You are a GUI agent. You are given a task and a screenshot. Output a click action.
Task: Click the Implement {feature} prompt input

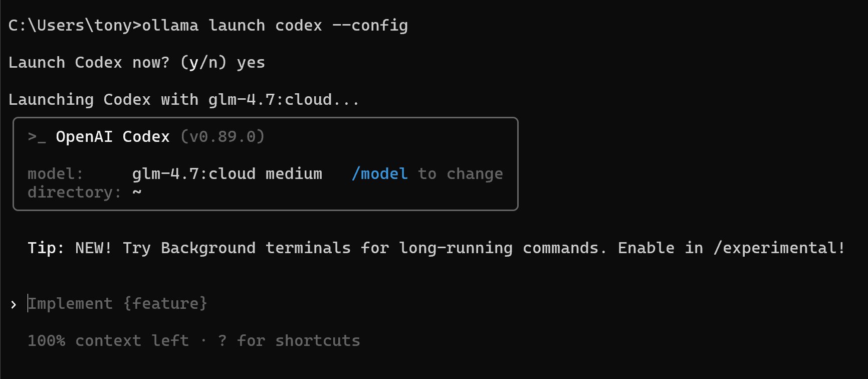[x=117, y=304]
